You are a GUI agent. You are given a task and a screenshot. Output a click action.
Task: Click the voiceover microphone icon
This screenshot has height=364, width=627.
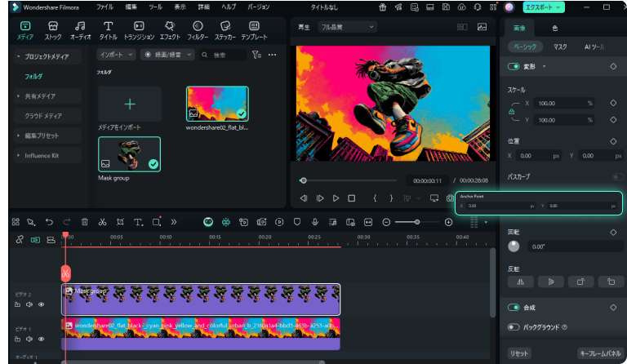coord(314,222)
